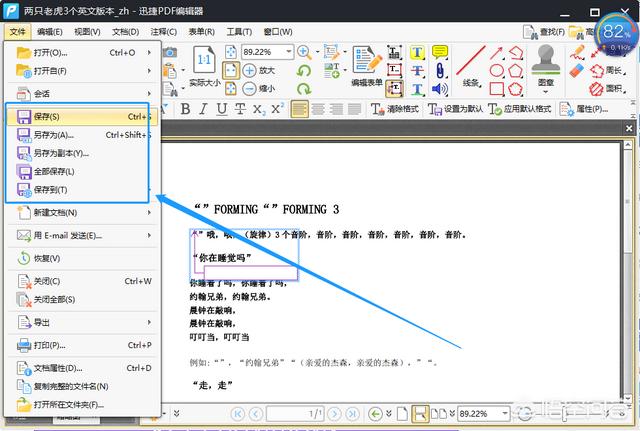
Task: Select the 面积 area measure tool
Action: (608, 89)
